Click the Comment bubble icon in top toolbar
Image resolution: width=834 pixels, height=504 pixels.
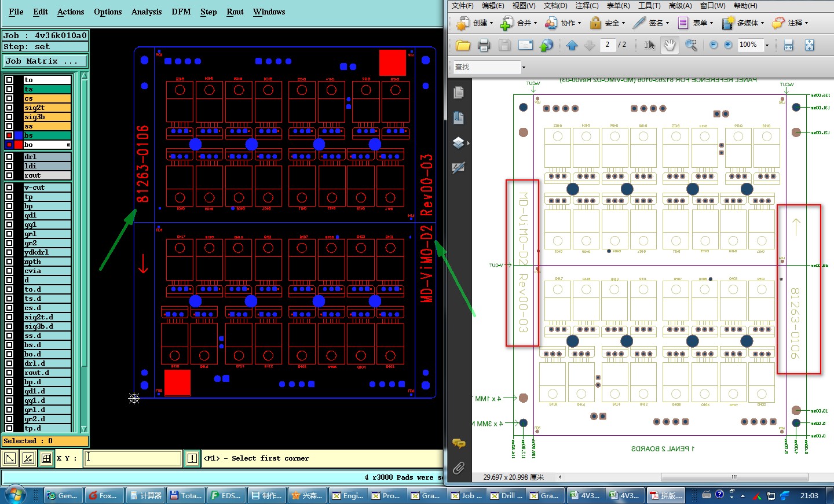(x=778, y=23)
